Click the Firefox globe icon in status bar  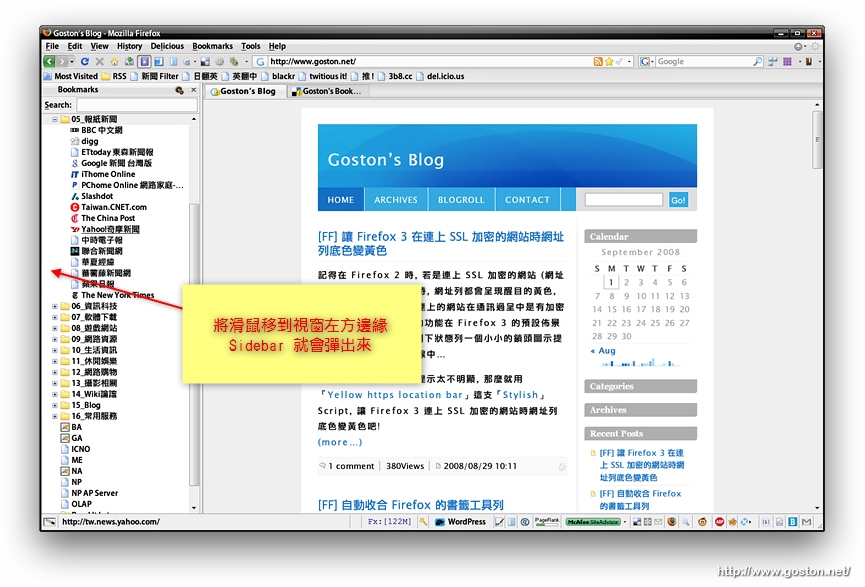tap(672, 522)
